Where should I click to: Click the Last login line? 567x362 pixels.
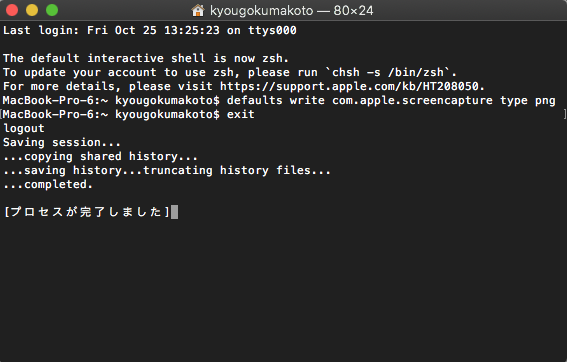(x=150, y=30)
